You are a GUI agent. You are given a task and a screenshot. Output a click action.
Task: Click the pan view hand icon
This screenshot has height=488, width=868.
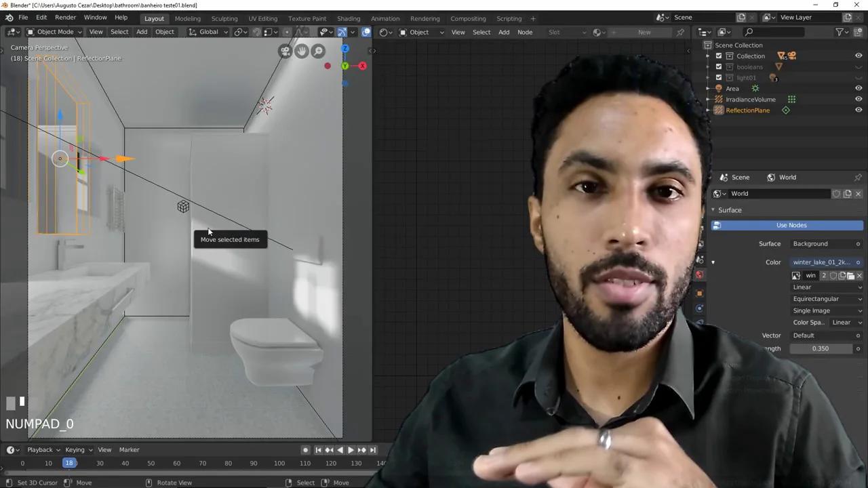(302, 52)
